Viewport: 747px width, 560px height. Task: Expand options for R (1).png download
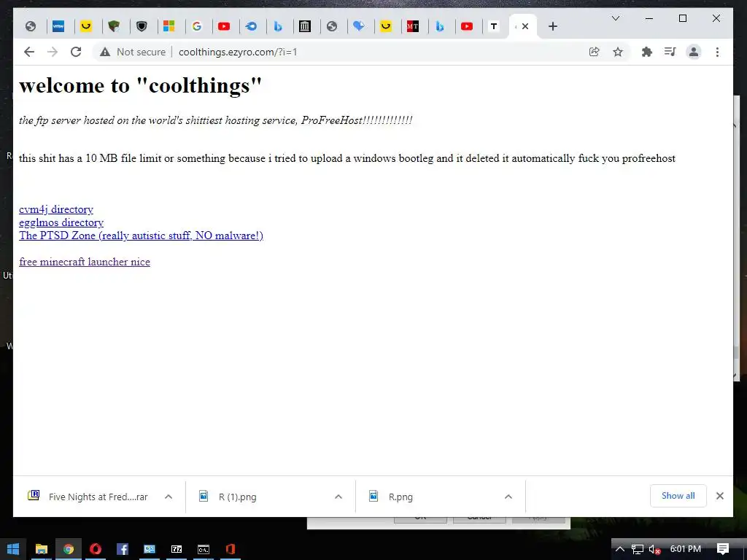tap(338, 497)
